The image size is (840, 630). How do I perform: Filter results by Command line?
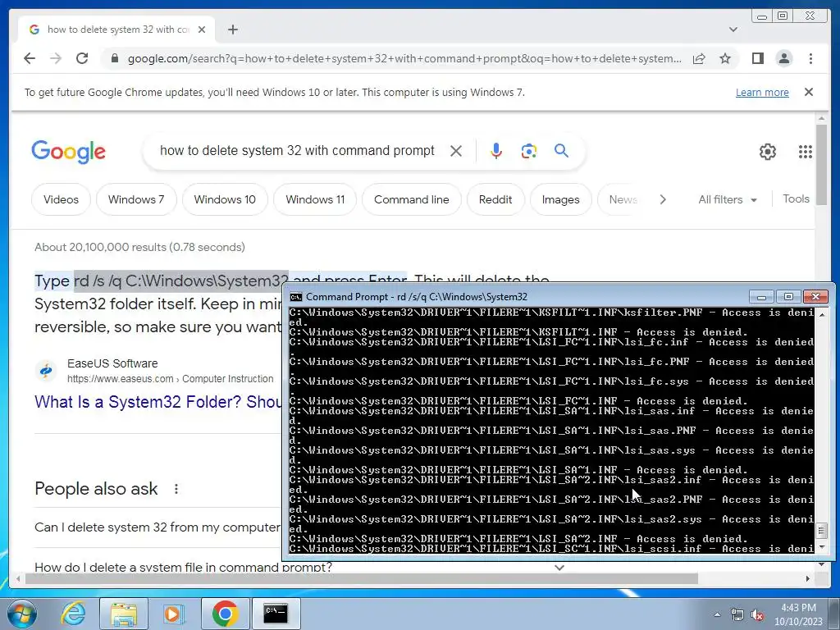tap(412, 200)
